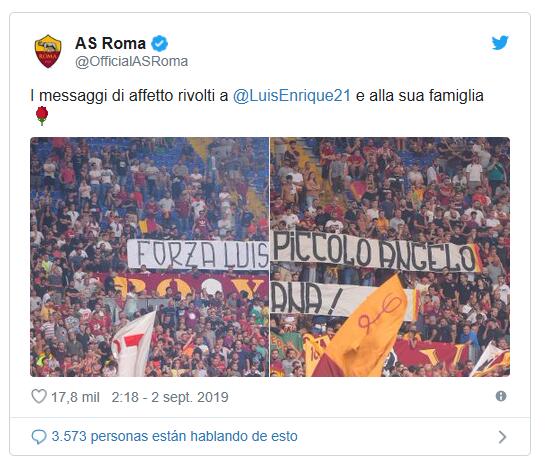Viewport: 545px width, 461px height.
Task: Open the right Piccolo Angelo banner photo
Action: pyautogui.click(x=390, y=257)
